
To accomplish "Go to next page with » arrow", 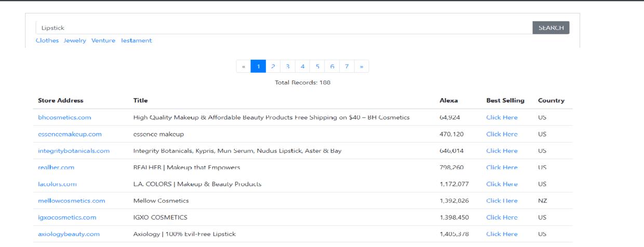I will point(361,67).
